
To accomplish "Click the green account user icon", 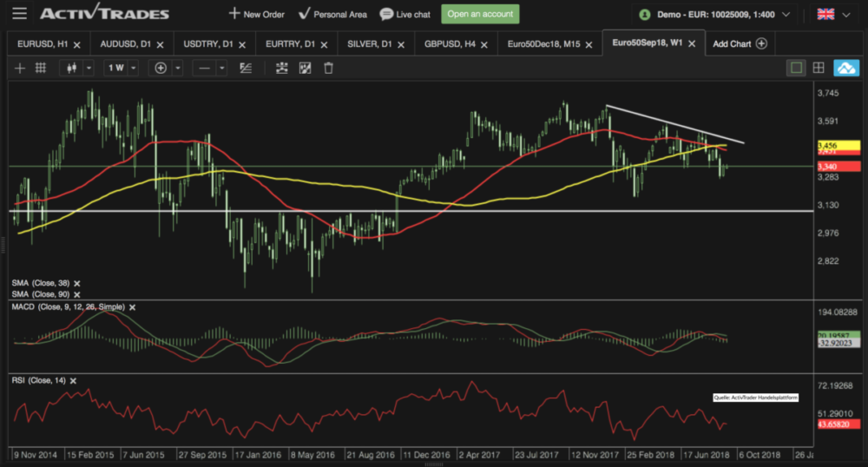I will (644, 15).
